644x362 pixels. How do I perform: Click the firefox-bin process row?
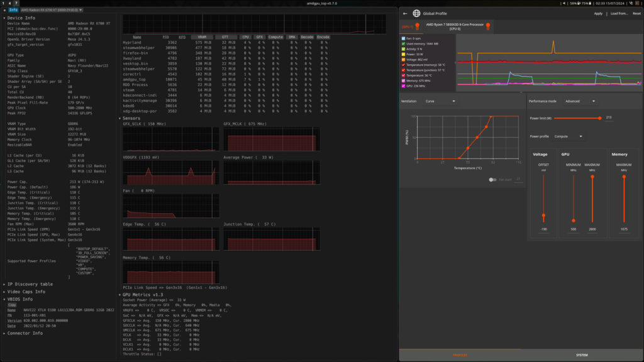click(x=226, y=53)
